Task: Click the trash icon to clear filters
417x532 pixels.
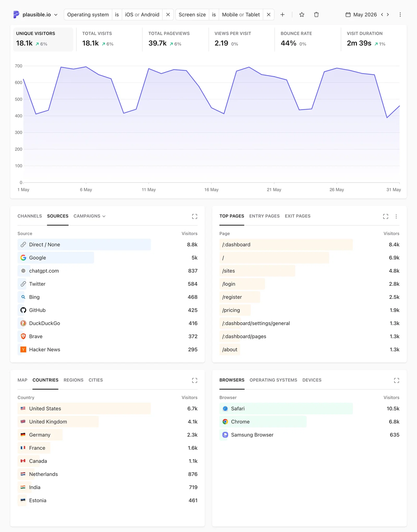Action: [x=316, y=15]
